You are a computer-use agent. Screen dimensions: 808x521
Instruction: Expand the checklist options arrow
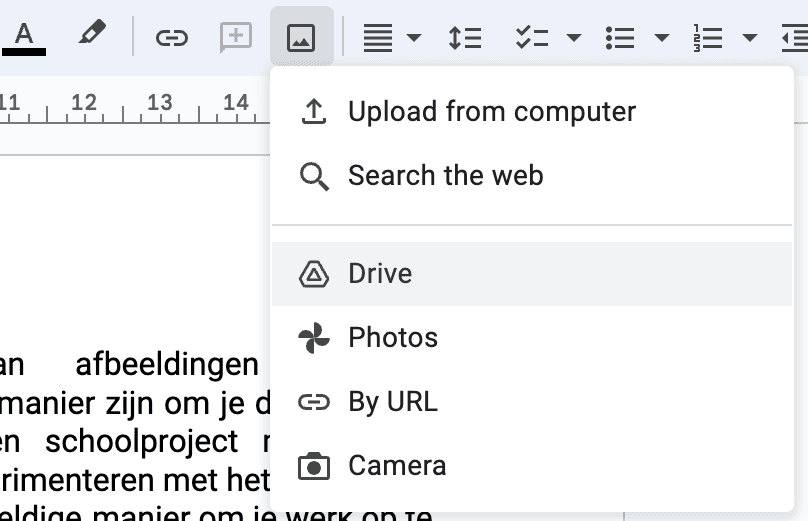click(574, 38)
